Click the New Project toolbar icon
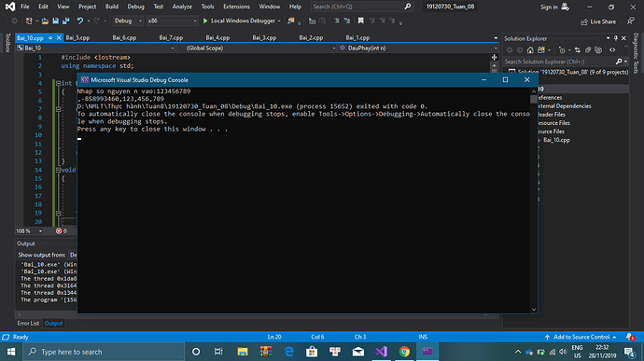Viewport: 644px width, 361px height. click(x=29, y=21)
